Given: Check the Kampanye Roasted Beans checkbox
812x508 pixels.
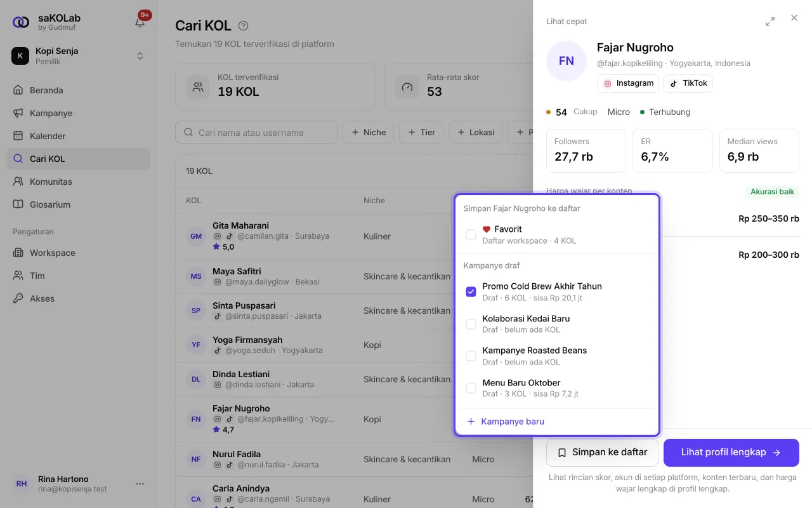Looking at the screenshot, I should click(471, 356).
